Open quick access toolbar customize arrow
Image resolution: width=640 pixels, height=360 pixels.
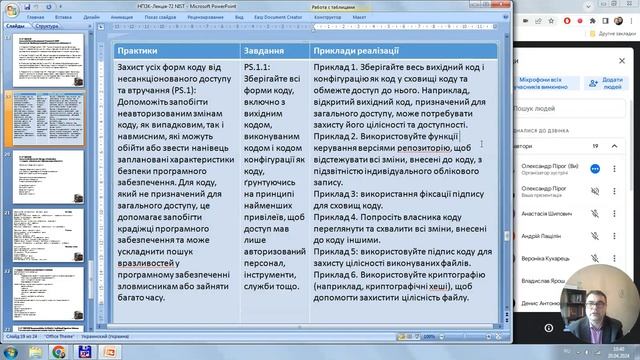[60, 7]
